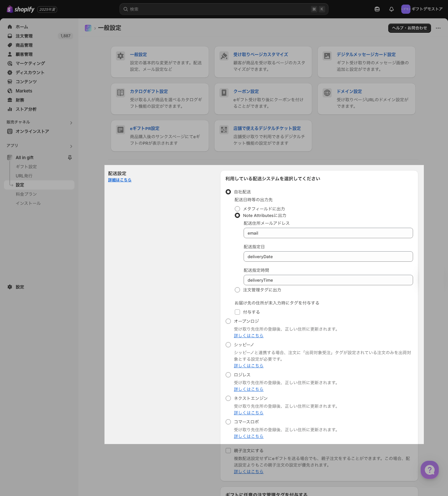Open 注文管理 in the sidebar
448x496 pixels.
[24, 36]
